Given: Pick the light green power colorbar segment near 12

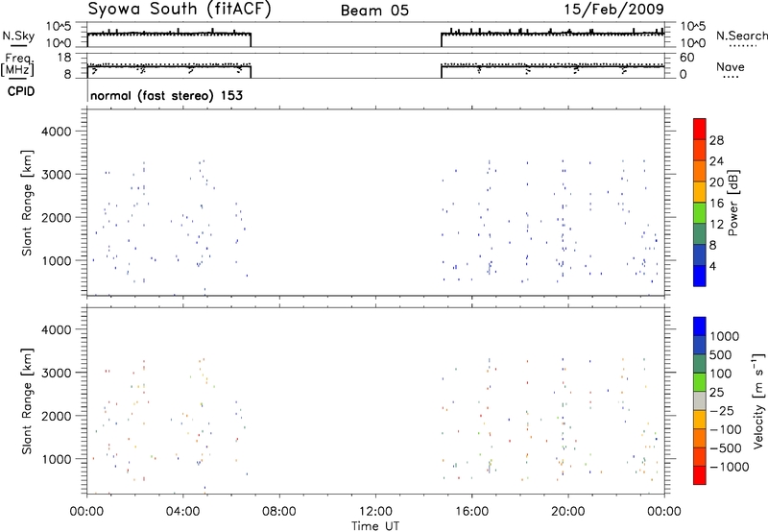Looking at the screenshot, I should tap(700, 213).
